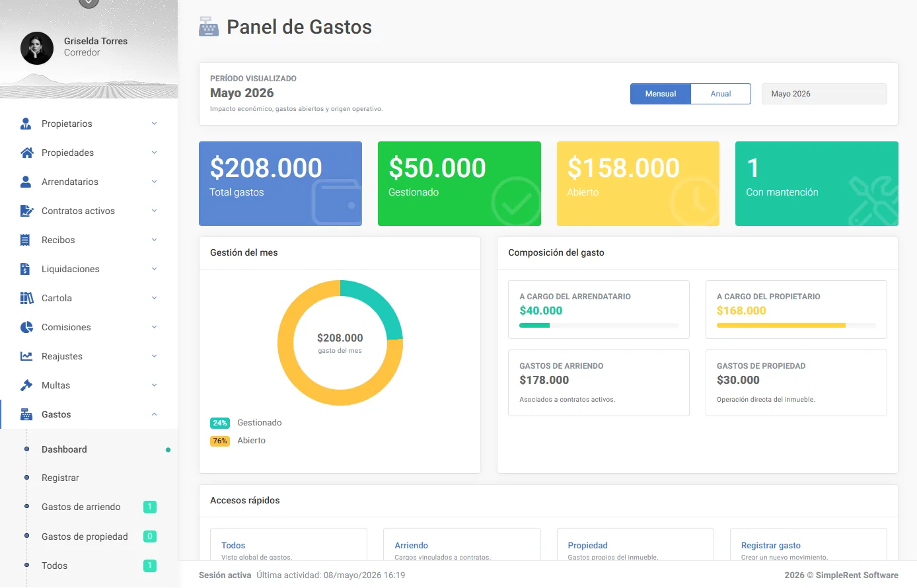Switch the period view to Anual
The width and height of the screenshot is (917, 588).
[x=721, y=94]
